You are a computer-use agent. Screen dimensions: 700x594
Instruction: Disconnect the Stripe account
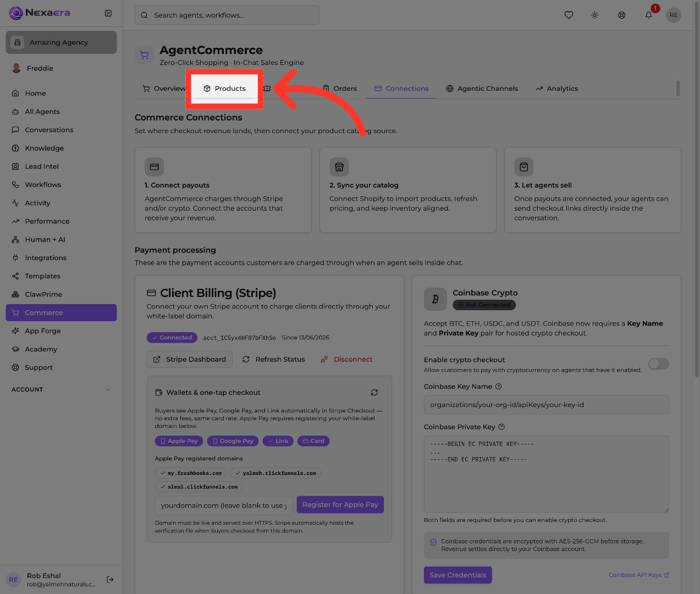pos(347,359)
